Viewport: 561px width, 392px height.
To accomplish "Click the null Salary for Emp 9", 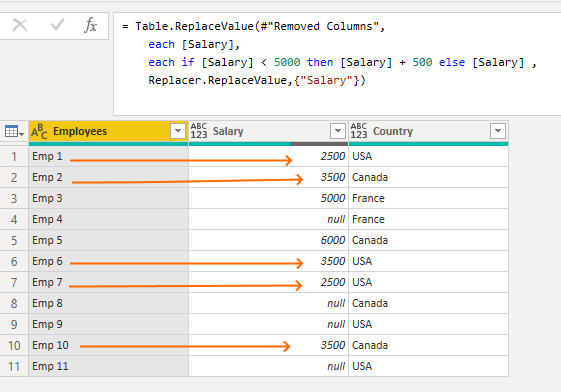I will 268,324.
